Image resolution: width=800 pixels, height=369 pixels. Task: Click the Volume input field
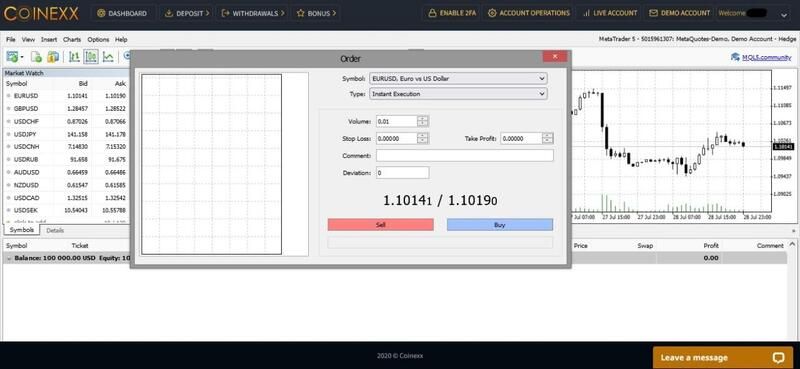pos(397,121)
